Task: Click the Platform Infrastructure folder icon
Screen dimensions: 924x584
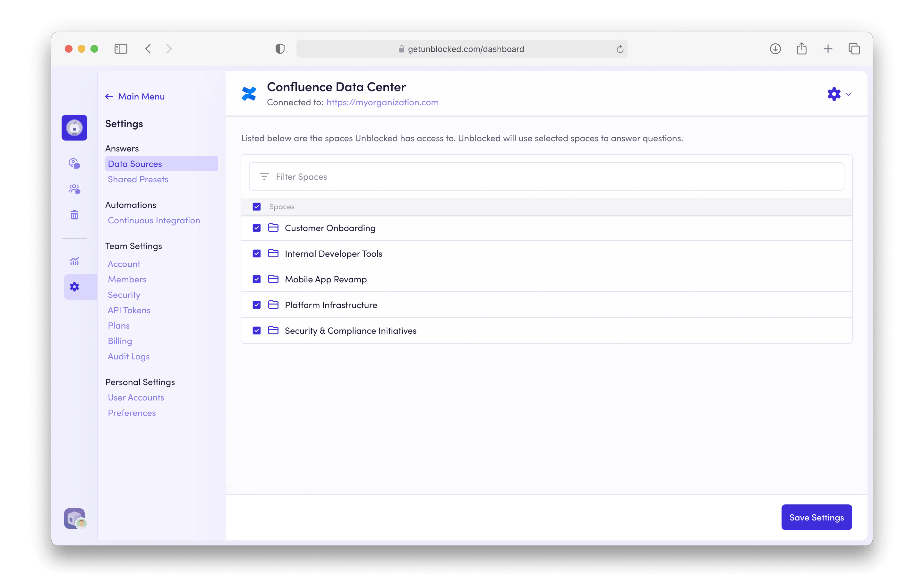Action: pos(273,305)
